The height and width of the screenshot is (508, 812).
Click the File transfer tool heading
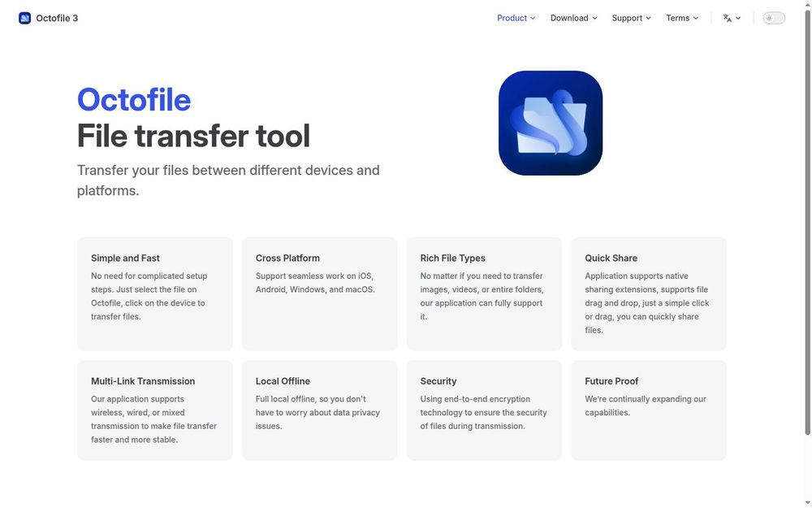tap(194, 136)
